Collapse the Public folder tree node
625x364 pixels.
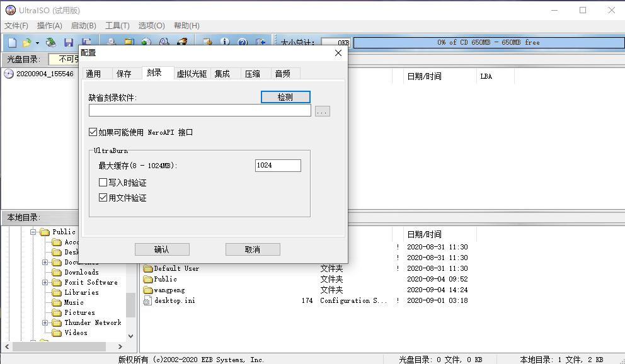tap(33, 232)
